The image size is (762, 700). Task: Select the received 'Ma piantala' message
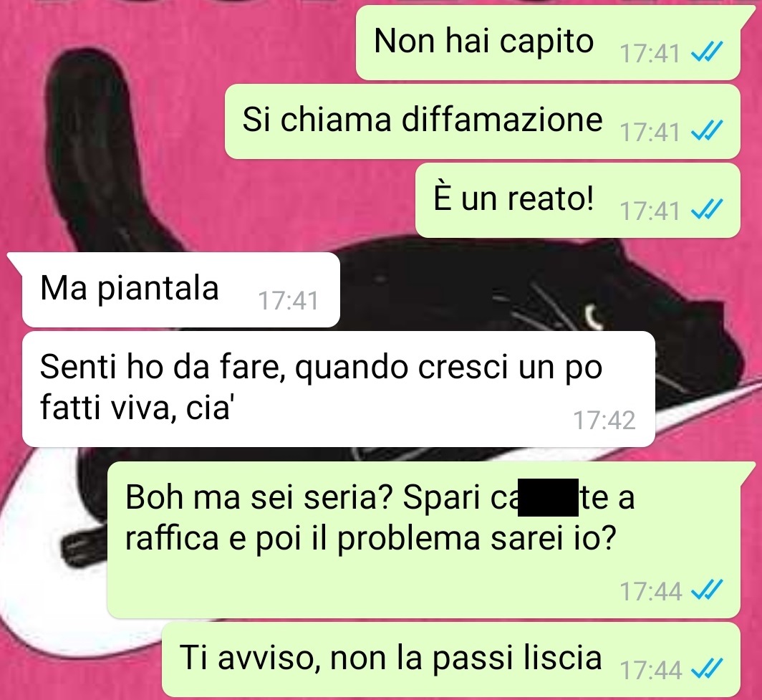coord(180,289)
